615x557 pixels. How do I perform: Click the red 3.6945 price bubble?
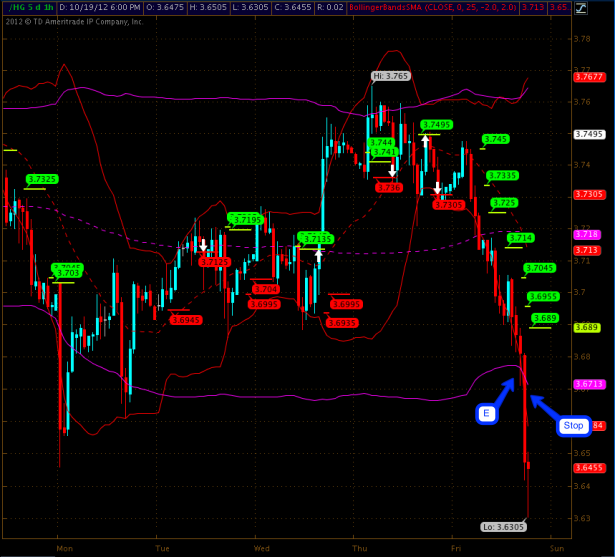(185, 320)
